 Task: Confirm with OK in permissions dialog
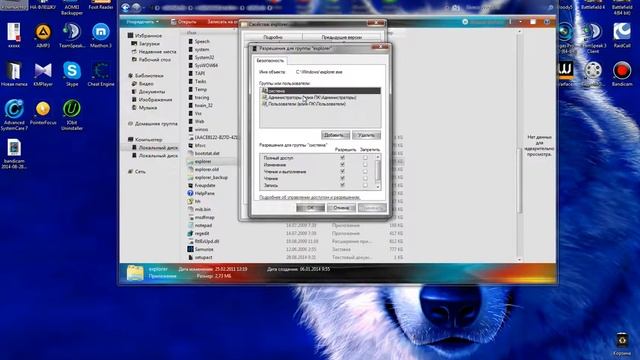pos(310,208)
